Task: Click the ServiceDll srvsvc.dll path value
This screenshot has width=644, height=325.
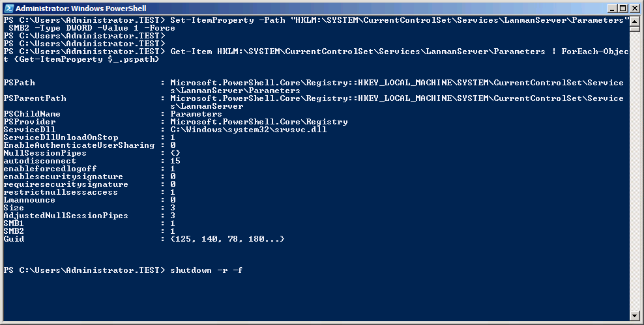Action: coord(248,130)
